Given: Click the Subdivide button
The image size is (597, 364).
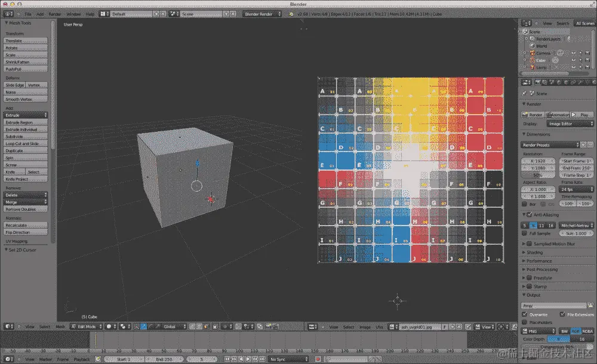Looking at the screenshot, I should (26, 137).
